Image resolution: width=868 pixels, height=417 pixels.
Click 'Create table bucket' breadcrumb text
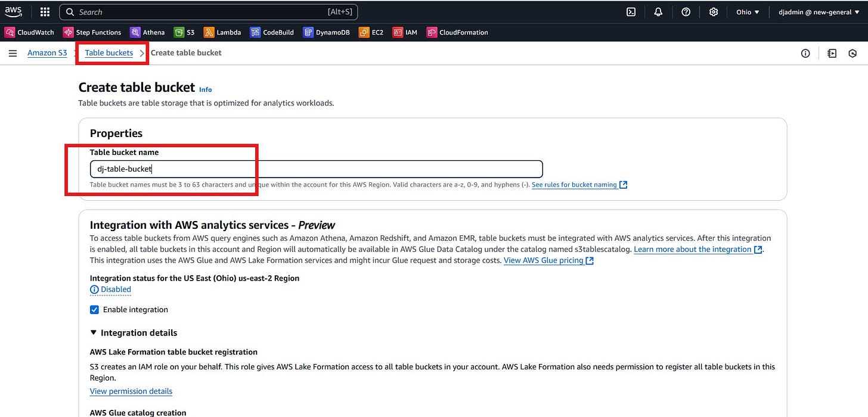[186, 53]
